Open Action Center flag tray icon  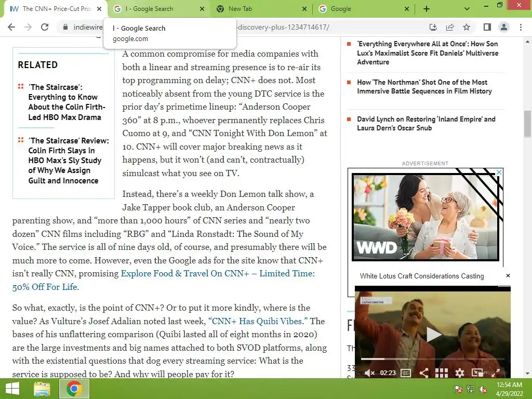coord(458,389)
